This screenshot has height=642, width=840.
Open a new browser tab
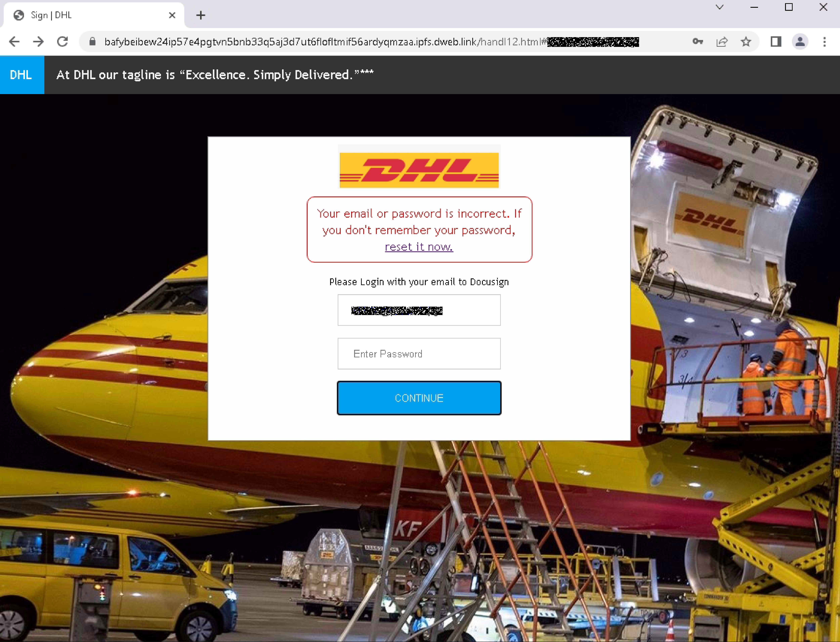click(201, 15)
